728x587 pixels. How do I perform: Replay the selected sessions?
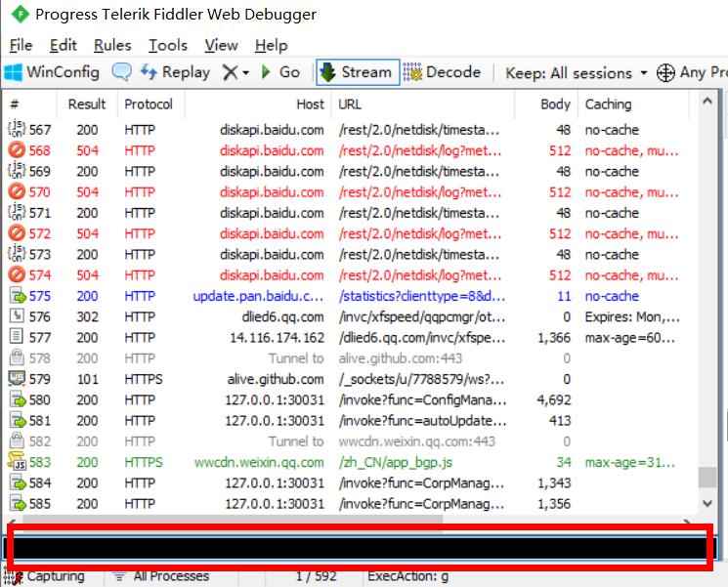[175, 72]
